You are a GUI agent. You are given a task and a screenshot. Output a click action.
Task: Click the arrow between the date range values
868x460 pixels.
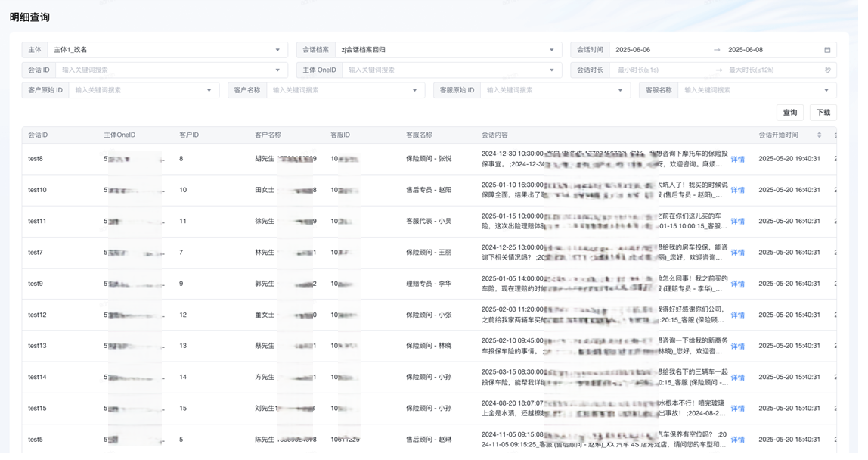point(717,50)
